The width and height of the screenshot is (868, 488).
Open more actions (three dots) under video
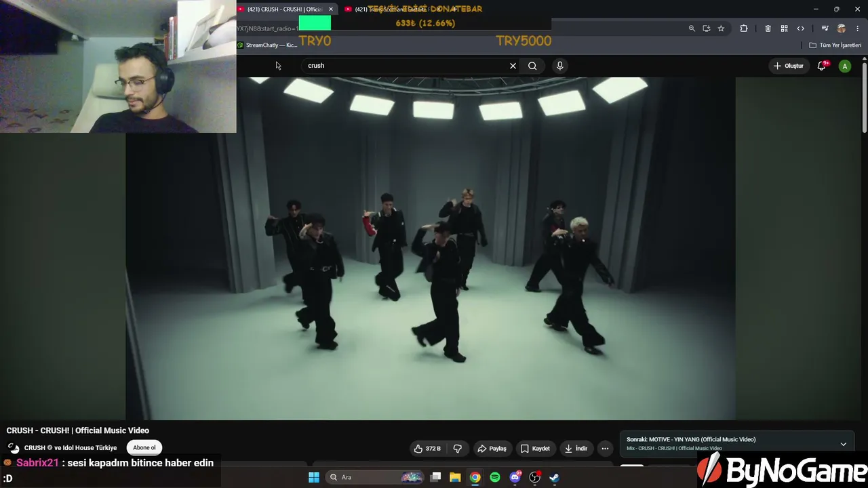pyautogui.click(x=605, y=448)
